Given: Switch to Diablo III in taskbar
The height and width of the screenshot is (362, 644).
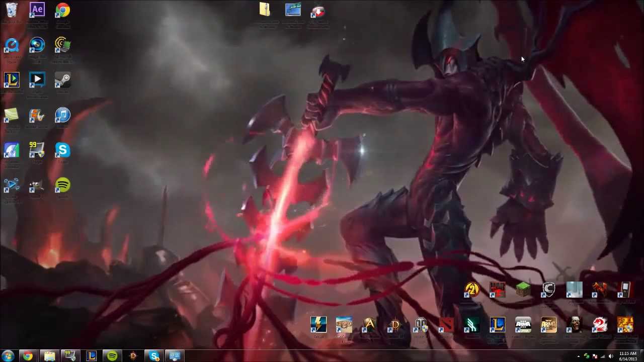Looking at the screenshot, I should 133,356.
